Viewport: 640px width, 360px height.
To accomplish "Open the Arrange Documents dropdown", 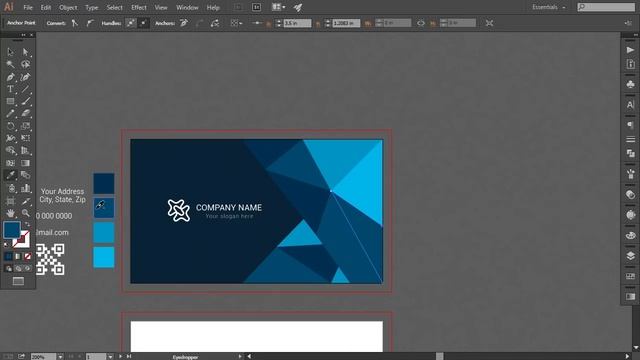I will coord(279,7).
